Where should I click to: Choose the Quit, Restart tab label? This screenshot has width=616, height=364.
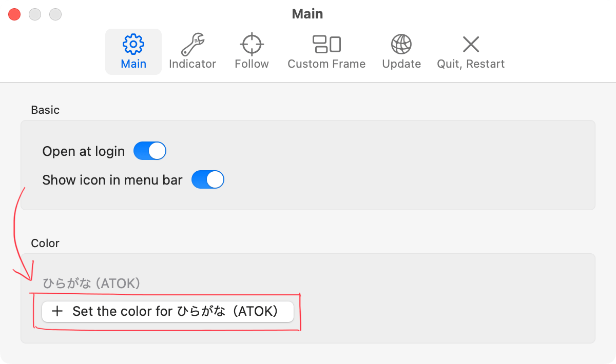point(471,64)
